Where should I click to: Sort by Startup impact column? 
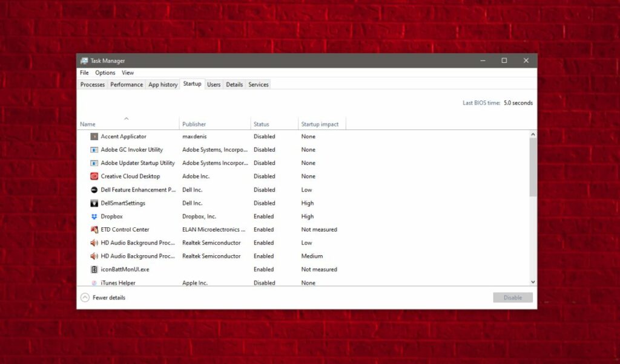click(322, 123)
